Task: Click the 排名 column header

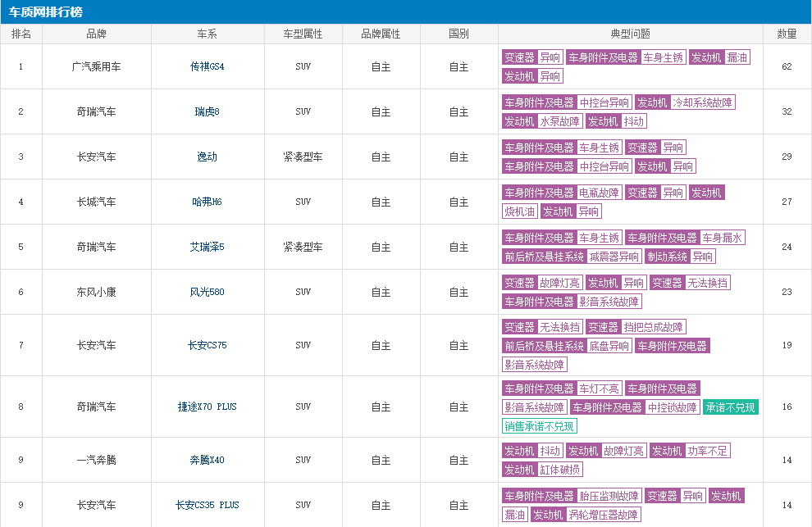Action: (x=21, y=34)
